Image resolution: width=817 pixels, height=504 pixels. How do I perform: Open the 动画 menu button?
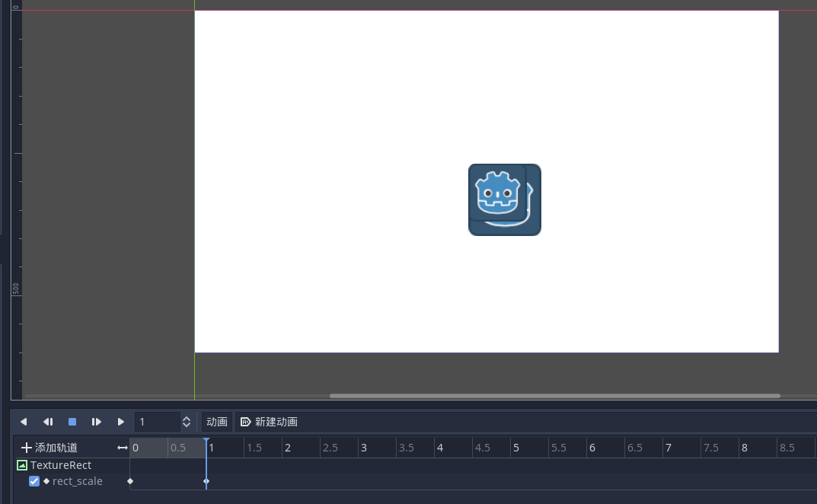(217, 422)
